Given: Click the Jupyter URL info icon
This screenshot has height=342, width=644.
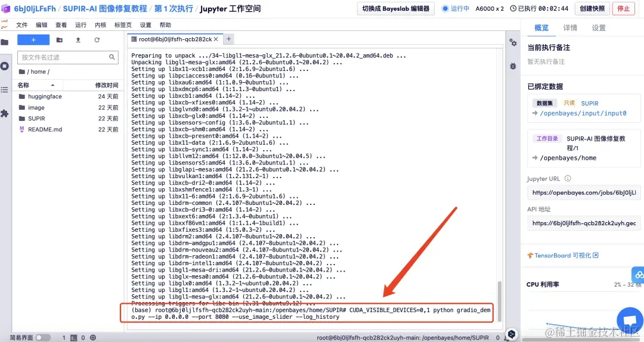Looking at the screenshot, I should [x=568, y=179].
